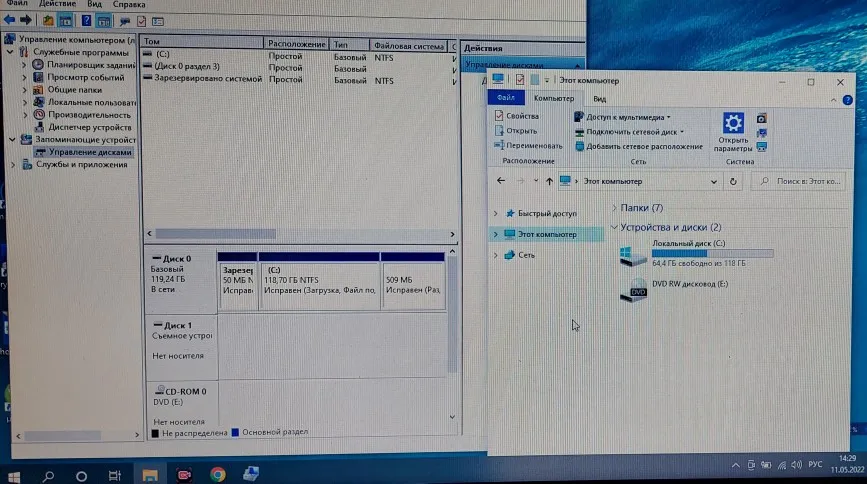Expand Quick Access (Быстрый доступ) in Explorer

[x=495, y=213]
